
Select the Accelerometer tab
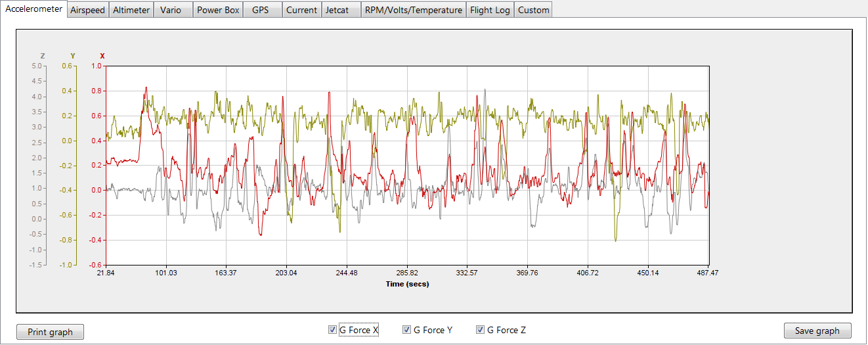click(34, 9)
